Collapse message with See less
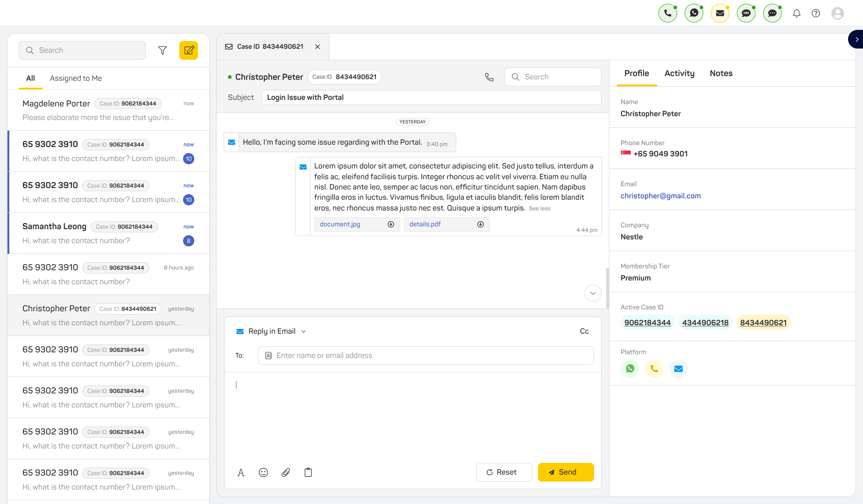863x504 pixels. point(539,209)
